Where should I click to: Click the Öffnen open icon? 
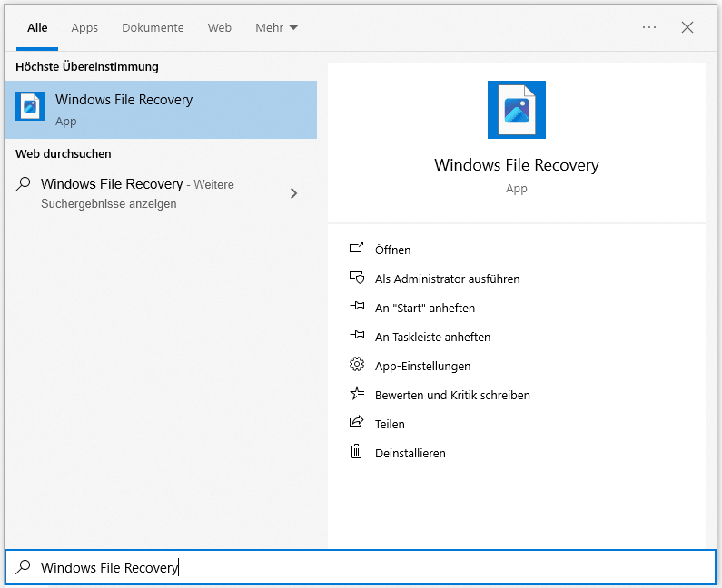pyautogui.click(x=356, y=248)
